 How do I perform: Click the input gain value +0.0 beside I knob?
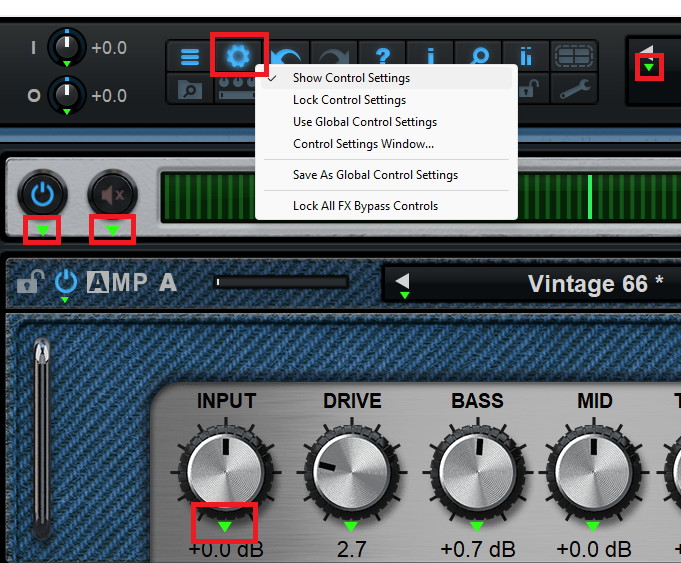click(109, 48)
